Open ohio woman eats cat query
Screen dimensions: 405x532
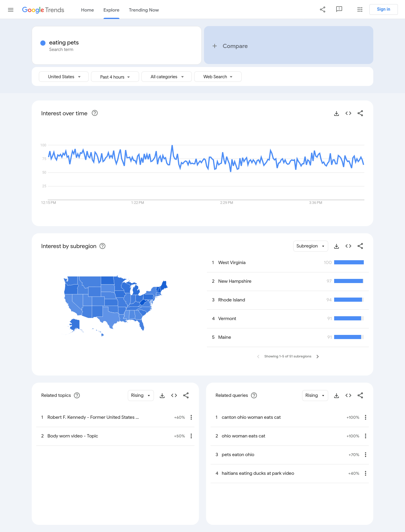(243, 436)
